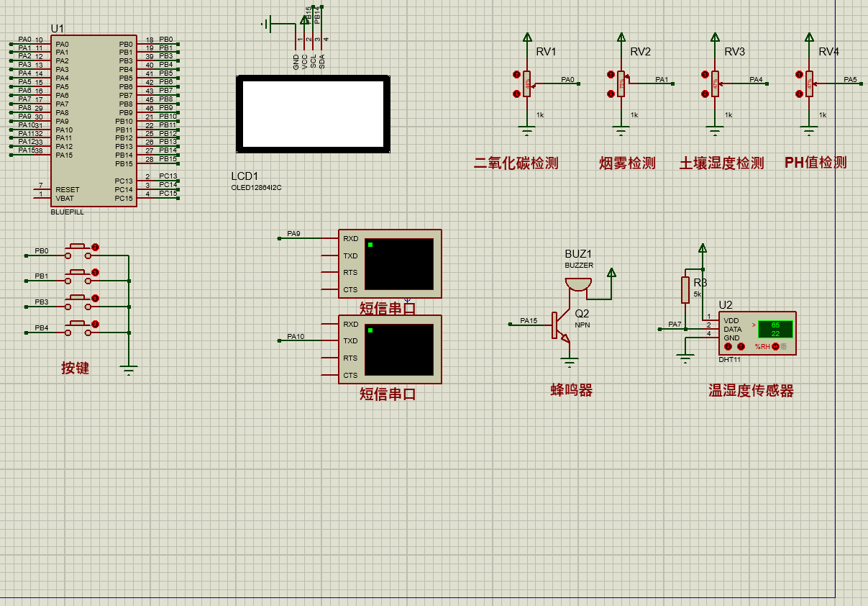This screenshot has height=606, width=868.
Task: Click the 烟雾检测 label
Action: (628, 163)
